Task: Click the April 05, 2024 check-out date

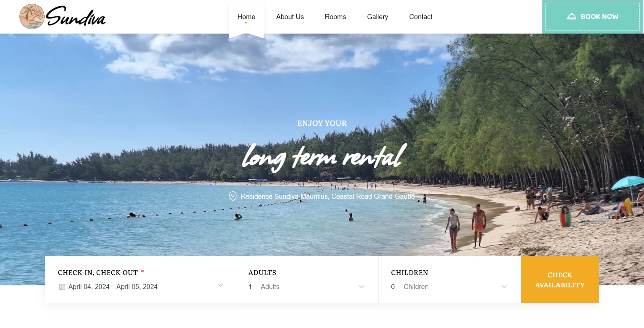Action: [x=137, y=287]
